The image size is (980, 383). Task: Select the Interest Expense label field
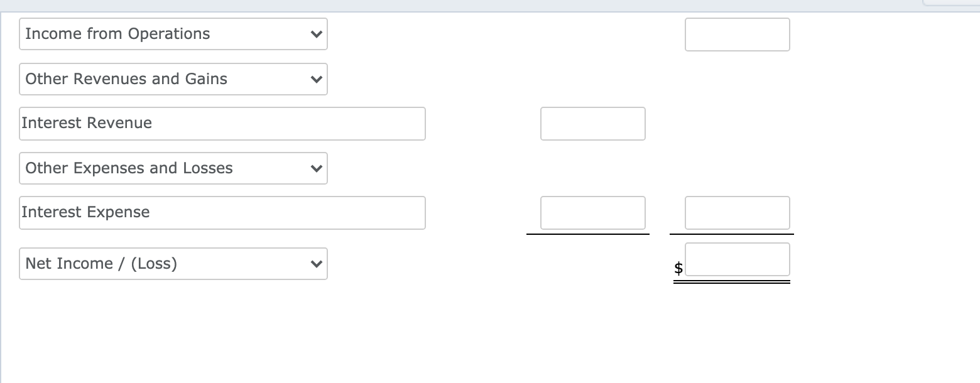pos(222,213)
